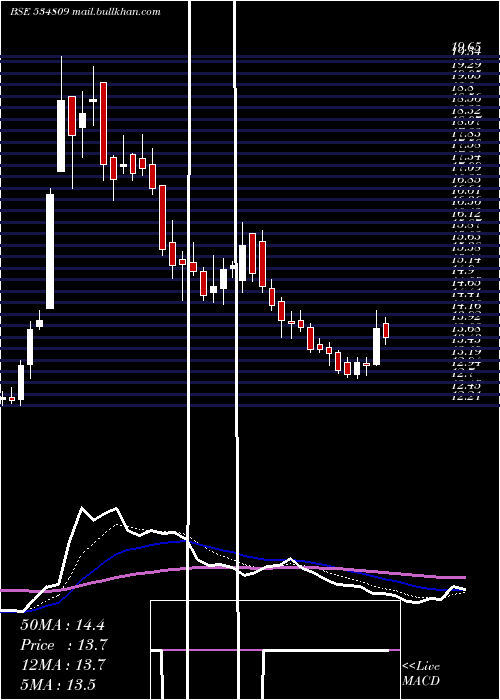Click the 19.29 price axis label
The image size is (500, 700).
pos(467,64)
